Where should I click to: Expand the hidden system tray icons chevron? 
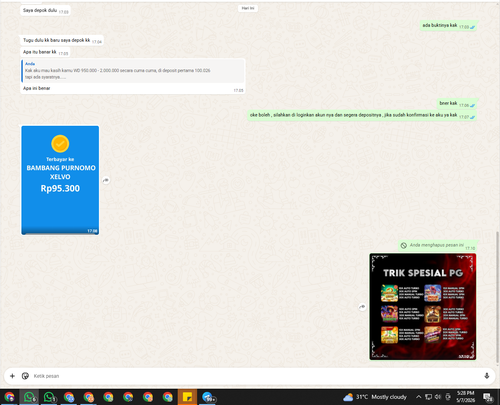tap(418, 397)
